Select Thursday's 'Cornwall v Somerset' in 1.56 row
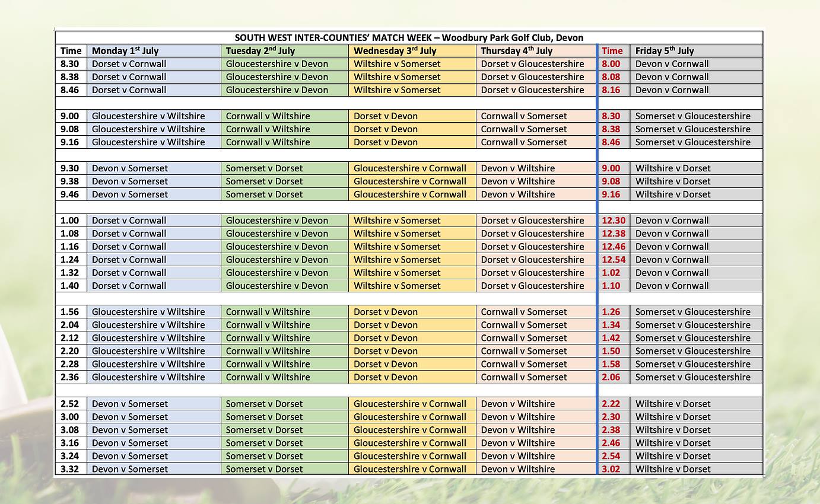 coord(536,311)
